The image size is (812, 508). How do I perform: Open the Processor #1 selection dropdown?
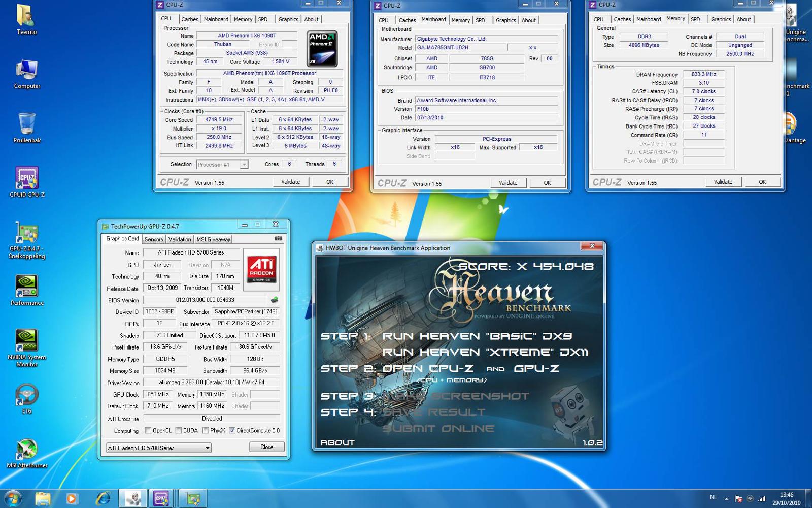(222, 164)
